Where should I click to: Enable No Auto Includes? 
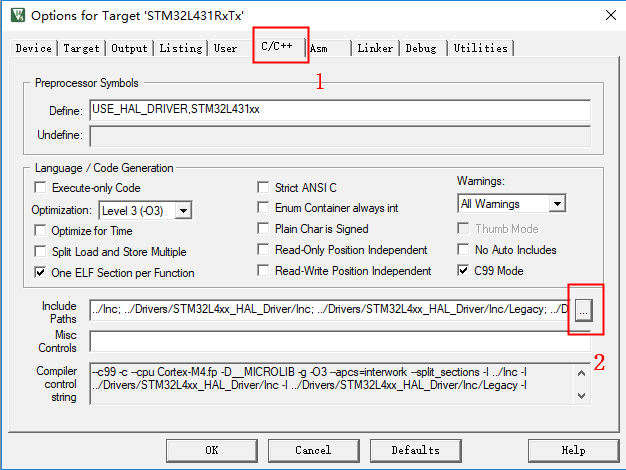(x=463, y=250)
